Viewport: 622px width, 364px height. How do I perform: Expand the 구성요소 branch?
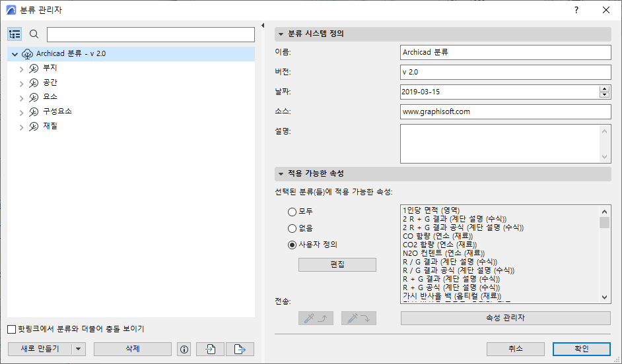tap(22, 113)
